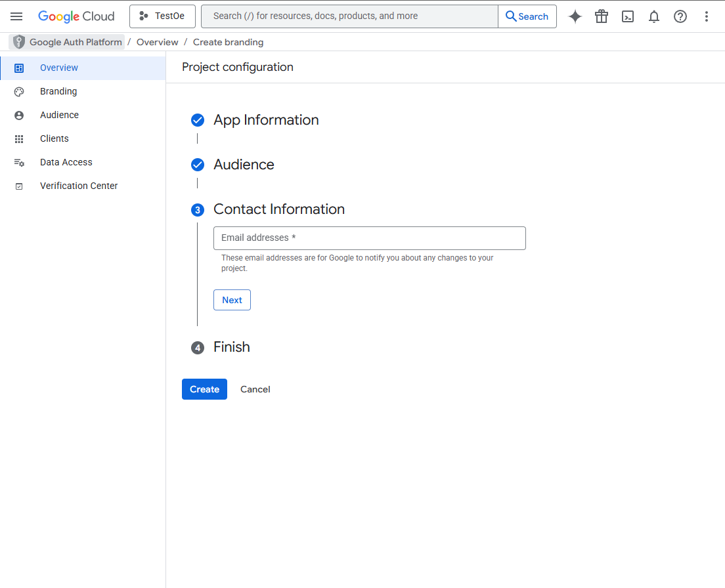Click the Data Access settings icon
The height and width of the screenshot is (588, 725).
click(x=19, y=163)
